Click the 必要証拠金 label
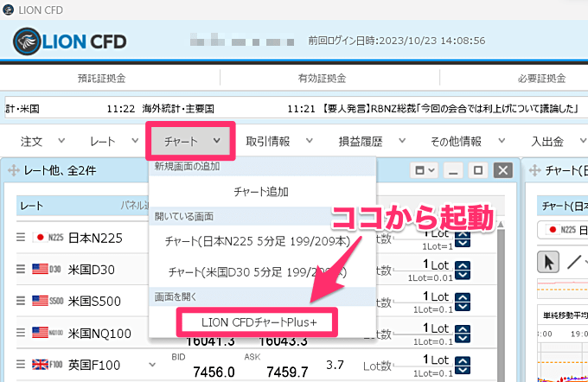This screenshot has height=382, width=588. [x=542, y=79]
